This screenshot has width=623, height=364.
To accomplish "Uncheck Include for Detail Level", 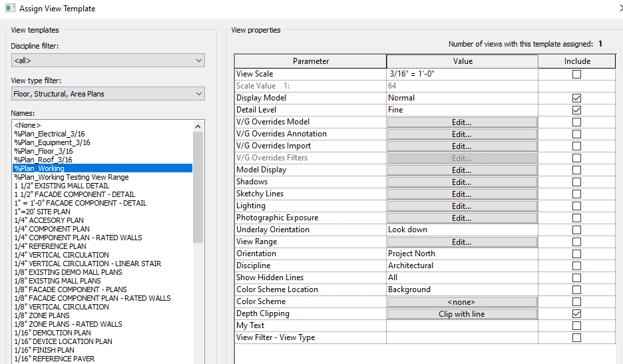I will coord(576,110).
